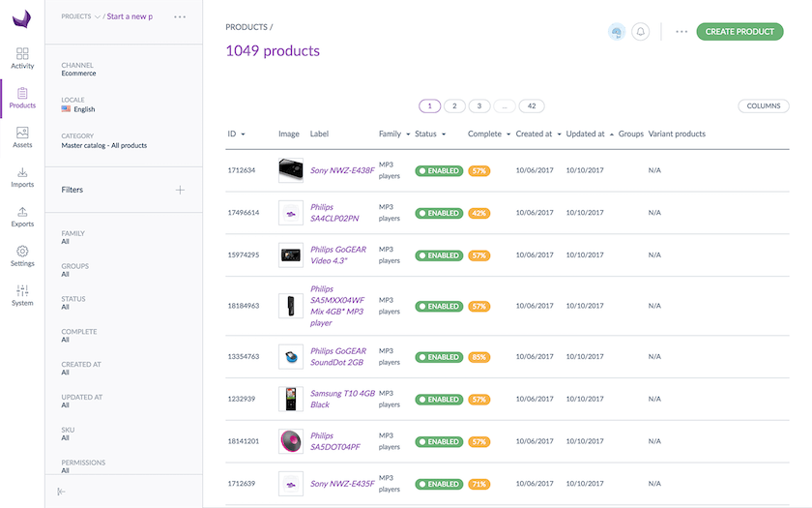This screenshot has width=812, height=508.
Task: Open the Settings gear icon
Action: click(22, 252)
